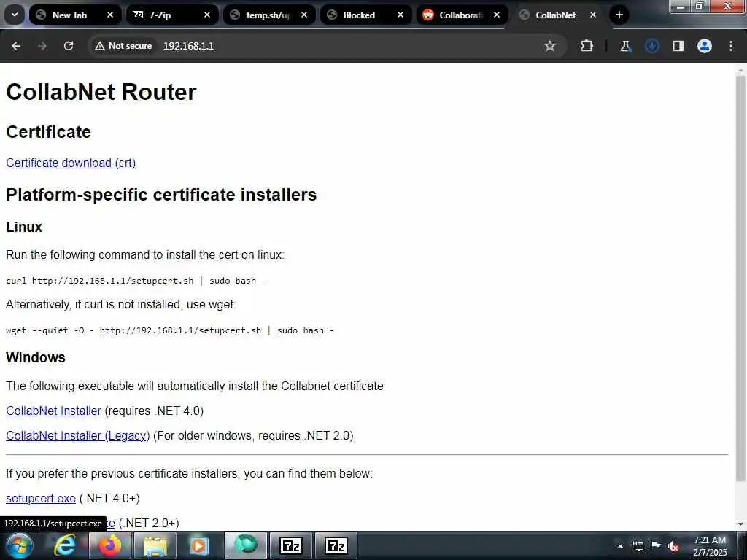The width and height of the screenshot is (747, 560).
Task: Go back to previous page
Action: (x=16, y=46)
